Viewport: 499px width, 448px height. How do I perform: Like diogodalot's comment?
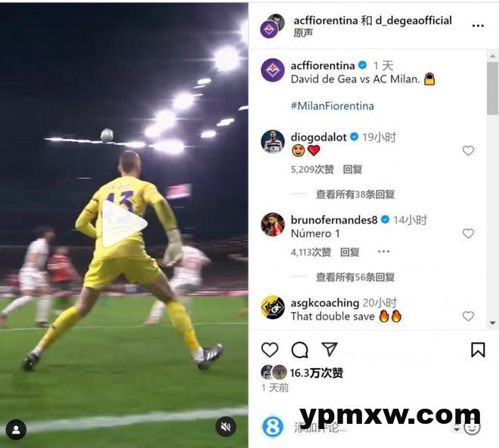[x=468, y=150]
